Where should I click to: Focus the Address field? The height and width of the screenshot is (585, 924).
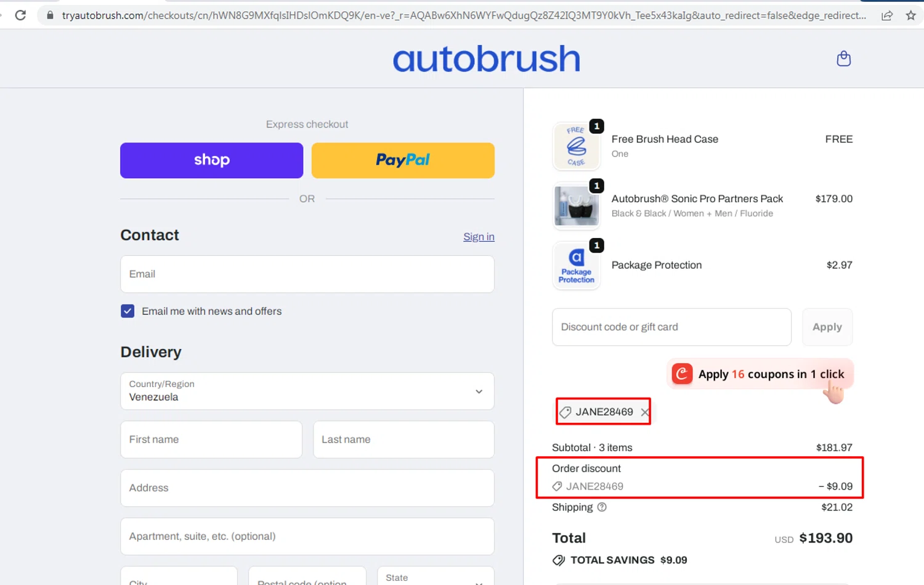[x=307, y=488]
